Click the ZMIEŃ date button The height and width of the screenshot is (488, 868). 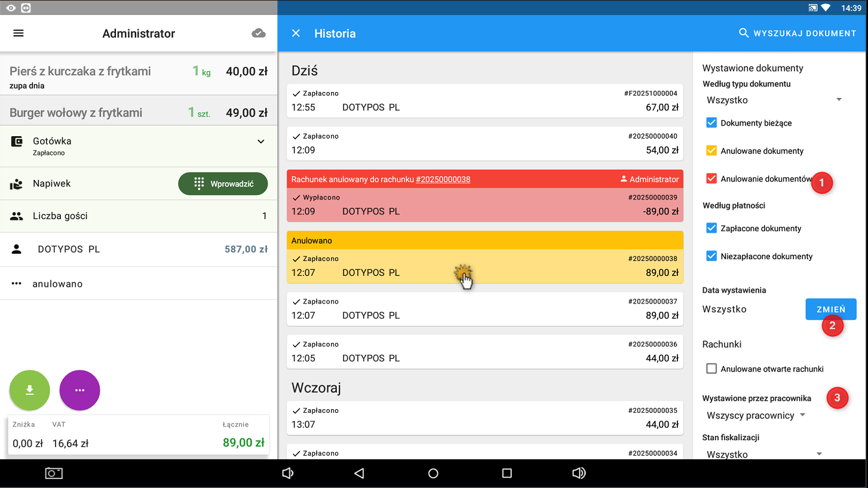click(x=830, y=309)
